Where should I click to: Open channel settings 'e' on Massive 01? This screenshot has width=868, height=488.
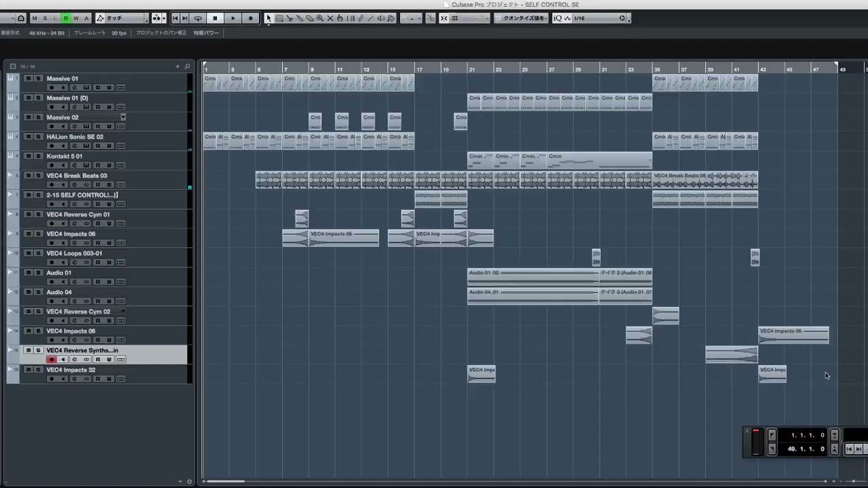pyautogui.click(x=75, y=87)
